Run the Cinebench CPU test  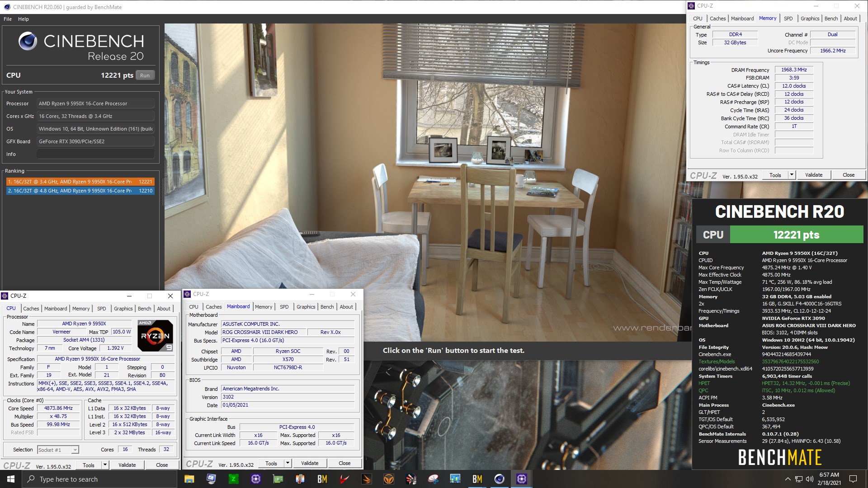point(145,75)
